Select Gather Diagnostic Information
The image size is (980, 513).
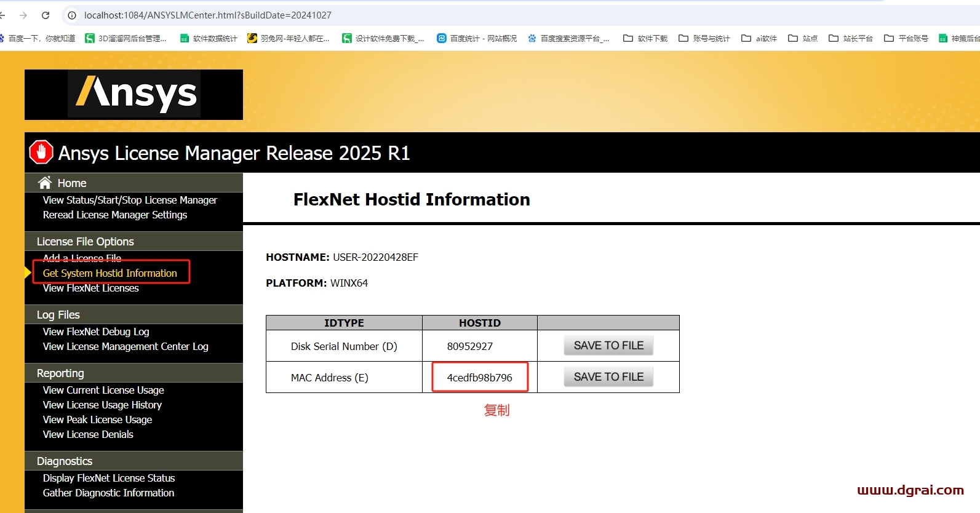(108, 493)
